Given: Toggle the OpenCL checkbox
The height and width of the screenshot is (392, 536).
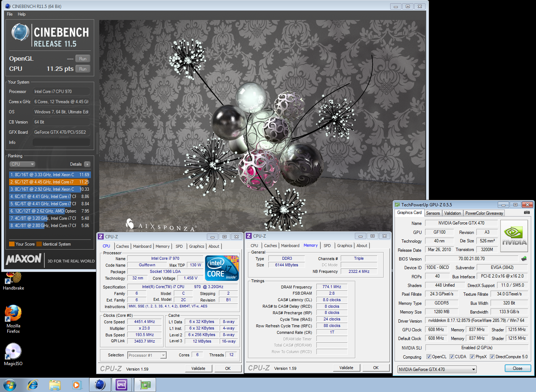Looking at the screenshot, I should pos(429,357).
